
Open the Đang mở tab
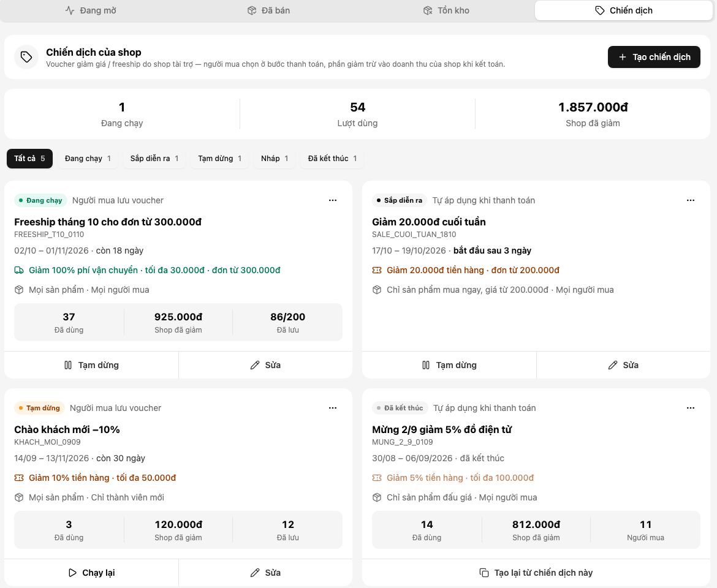(91, 10)
